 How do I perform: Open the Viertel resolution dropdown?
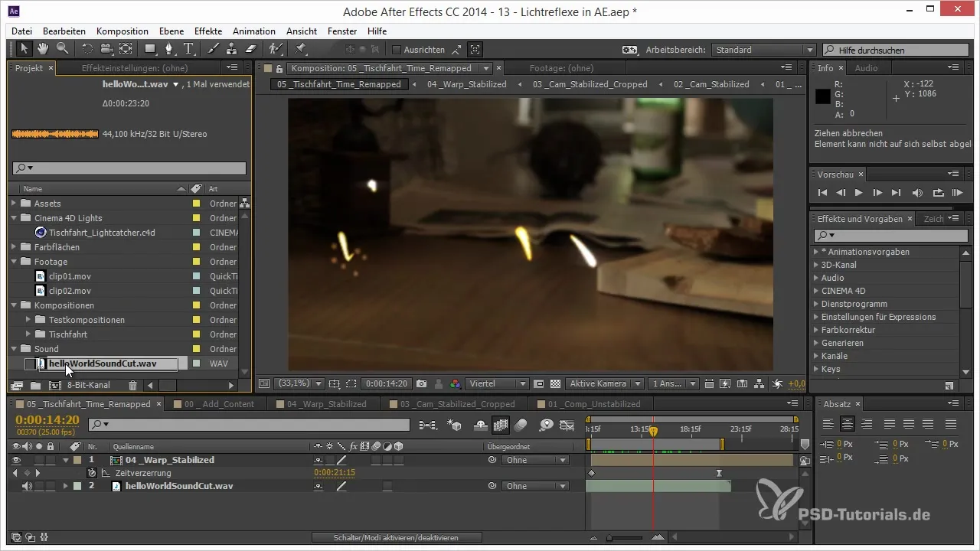pos(497,383)
